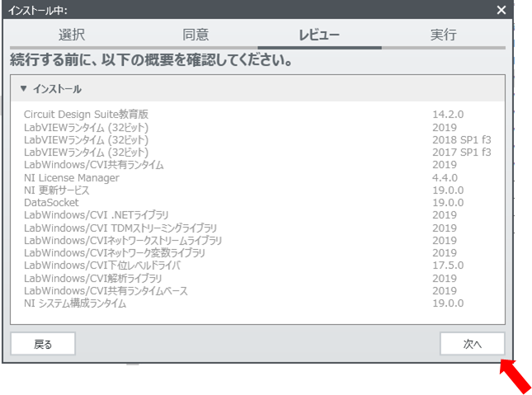Click the heading 続行する前に、以下の概要を確認してください。
Viewport: 532px width, 395px height.
pos(151,60)
